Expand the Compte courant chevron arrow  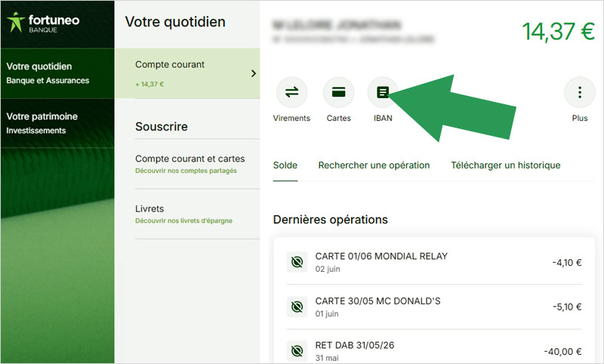(254, 73)
